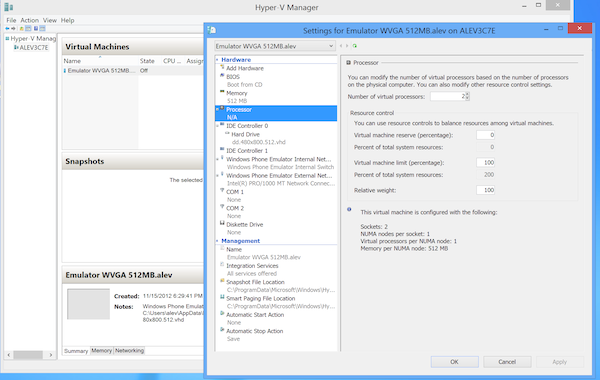
Task: Switch to the Summary tab
Action: [x=76, y=351]
